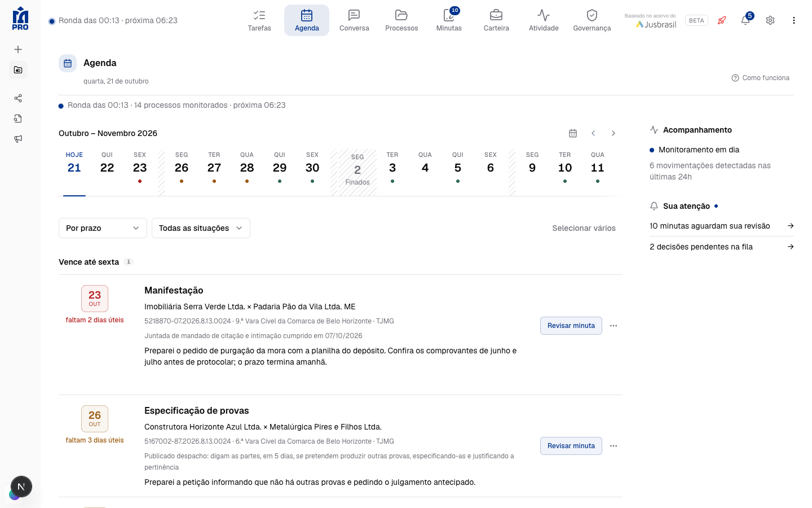Viewport: 812px width, 508px height.
Task: Select Finados holiday day 2
Action: click(x=358, y=171)
